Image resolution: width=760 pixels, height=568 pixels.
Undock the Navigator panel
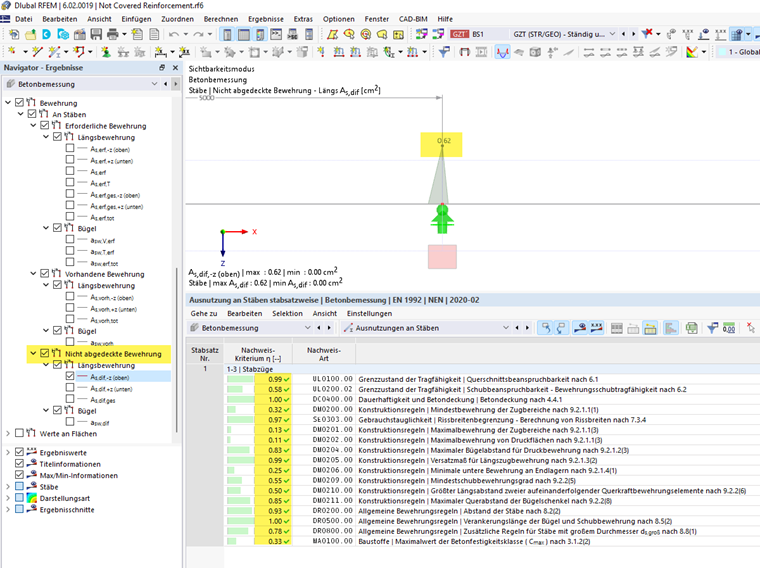(x=162, y=68)
